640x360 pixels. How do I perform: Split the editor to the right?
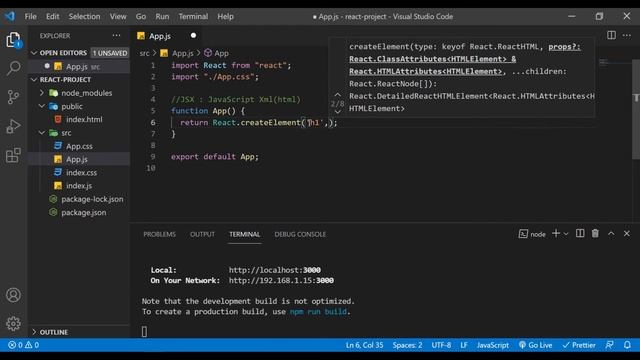point(611,35)
